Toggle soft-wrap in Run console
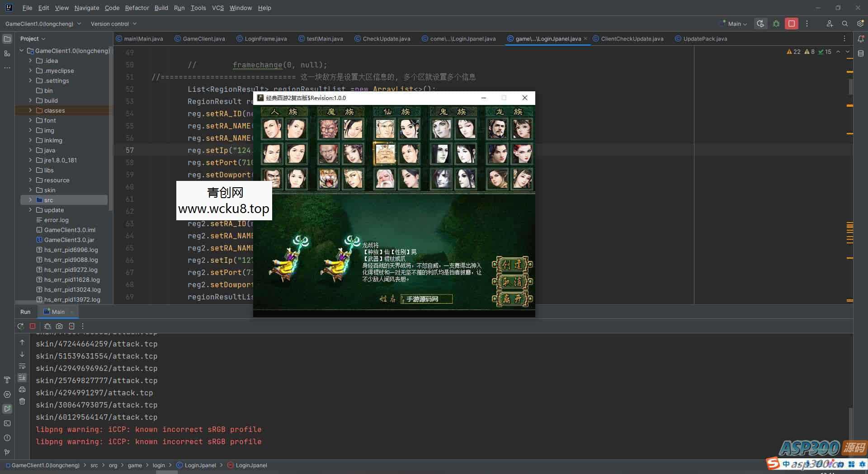Image resolution: width=868 pixels, height=474 pixels. point(22,366)
